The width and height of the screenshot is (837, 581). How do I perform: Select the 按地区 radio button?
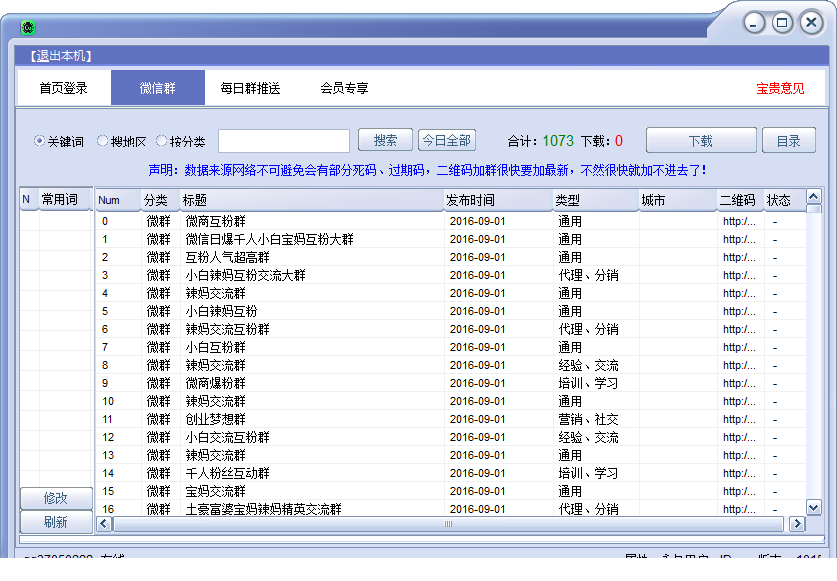tap(102, 141)
